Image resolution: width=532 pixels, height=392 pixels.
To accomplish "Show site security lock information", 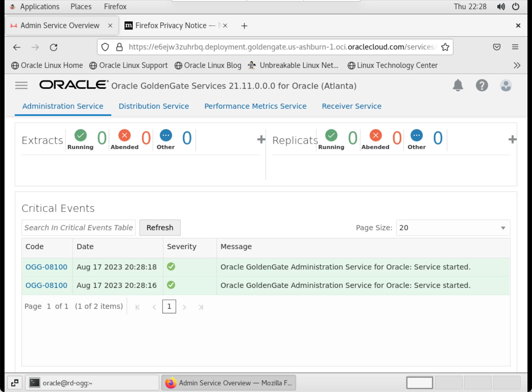I will click(x=119, y=47).
